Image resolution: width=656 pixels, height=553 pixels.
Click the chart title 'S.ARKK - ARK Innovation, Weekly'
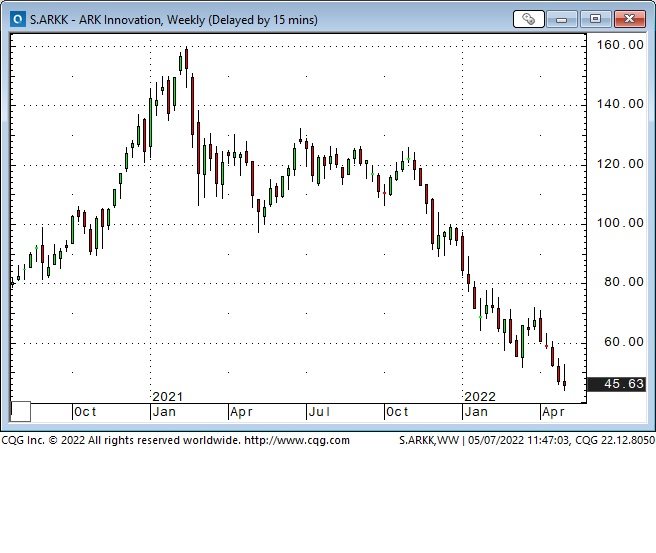coord(118,20)
